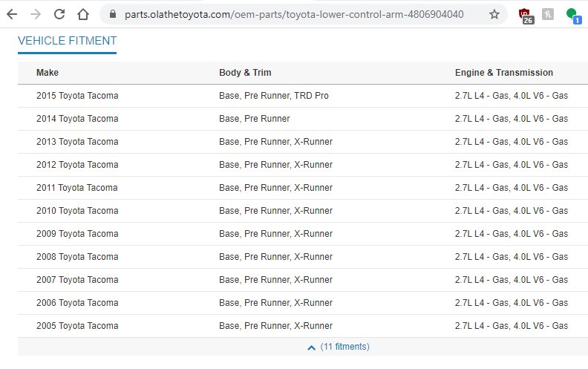
Task: Click the X-Runner trim cell for 2005
Action: pos(275,326)
